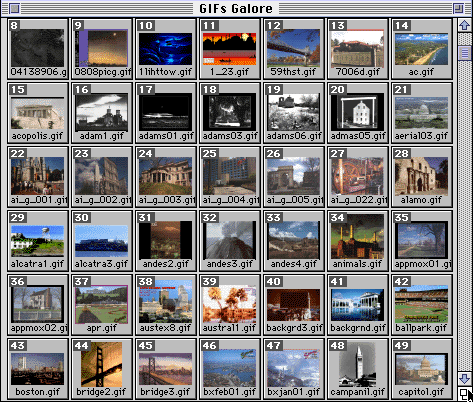Click the GIFs Galore title text
Screen dimensions: 473x402
point(236,8)
